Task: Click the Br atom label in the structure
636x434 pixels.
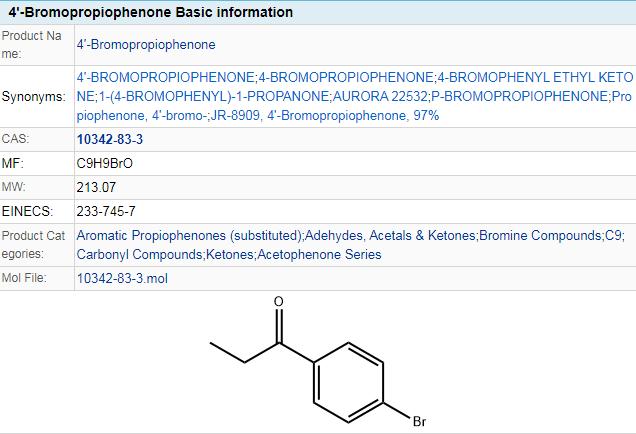Action: [419, 421]
